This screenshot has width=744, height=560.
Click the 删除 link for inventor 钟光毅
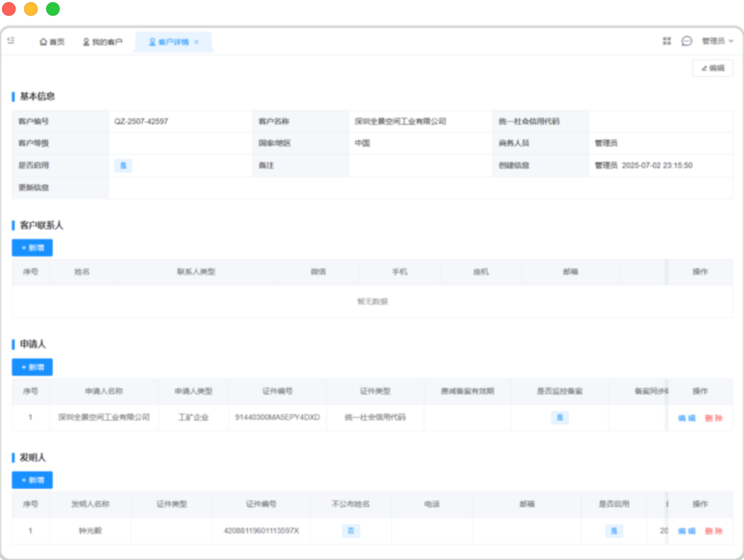click(x=714, y=531)
